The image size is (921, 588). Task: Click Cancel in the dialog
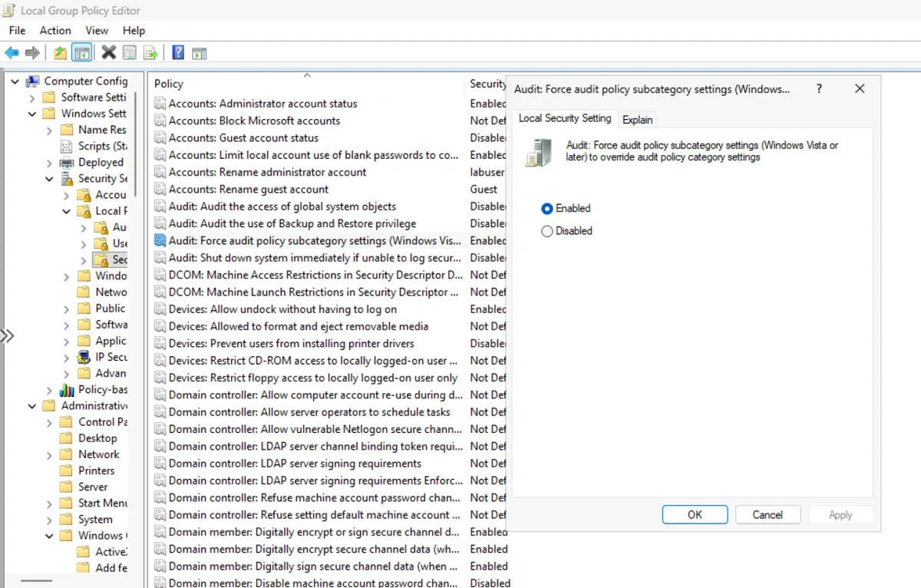[767, 514]
